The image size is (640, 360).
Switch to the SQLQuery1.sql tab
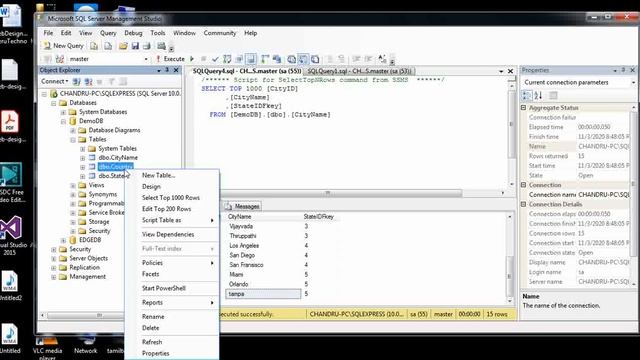point(359,71)
